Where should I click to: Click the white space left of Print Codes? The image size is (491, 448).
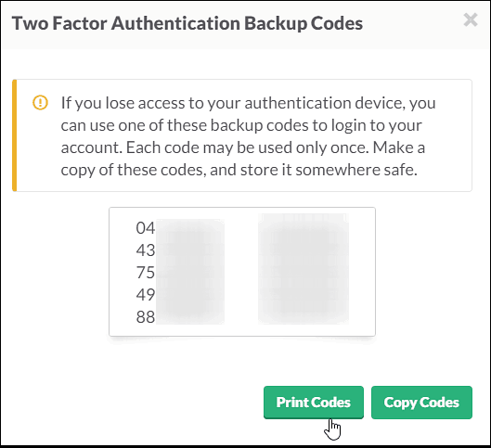(x=132, y=403)
